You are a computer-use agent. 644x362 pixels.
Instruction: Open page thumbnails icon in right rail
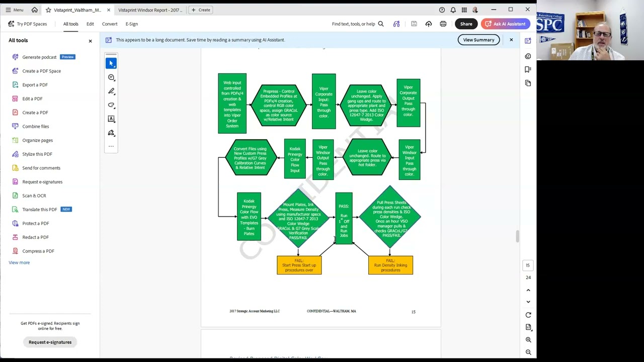(528, 83)
